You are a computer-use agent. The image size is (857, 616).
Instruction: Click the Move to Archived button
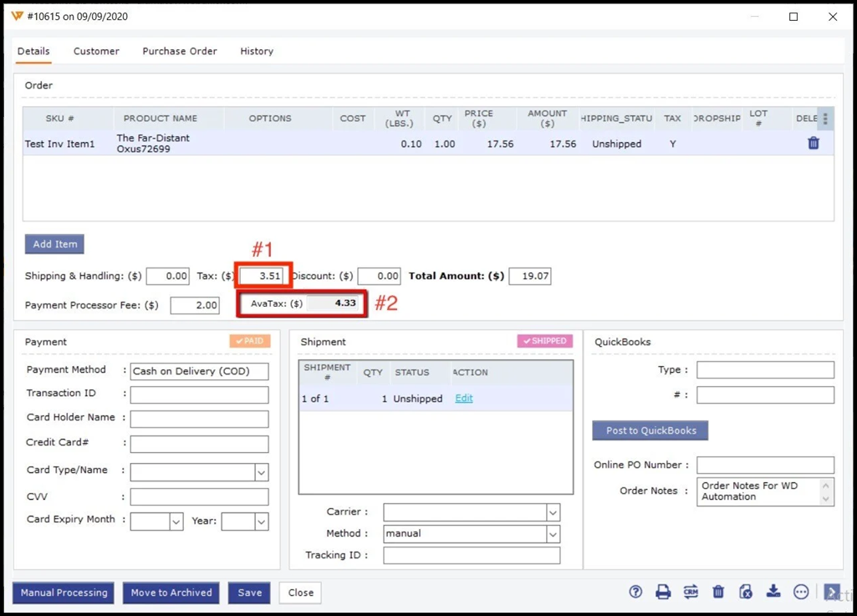171,593
